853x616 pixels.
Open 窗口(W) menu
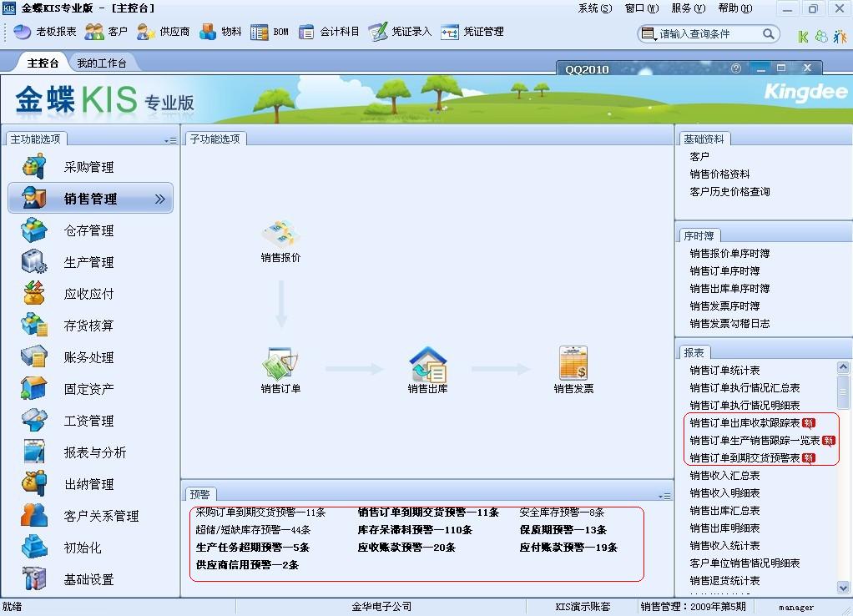point(641,8)
